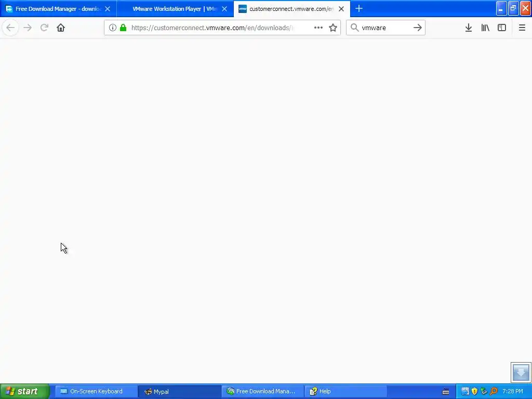Click the keyboard icon on the taskbar

click(446, 392)
